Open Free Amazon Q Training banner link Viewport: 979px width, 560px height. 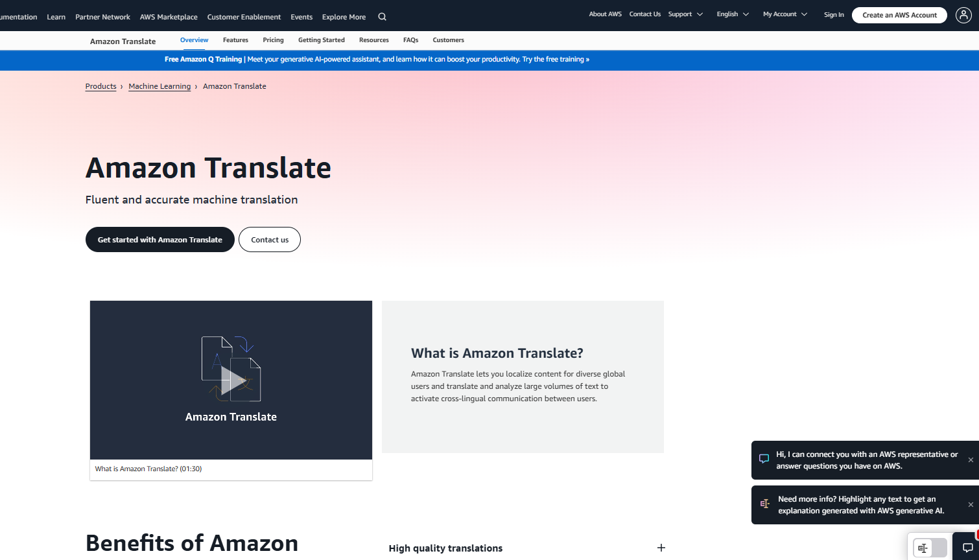377,60
